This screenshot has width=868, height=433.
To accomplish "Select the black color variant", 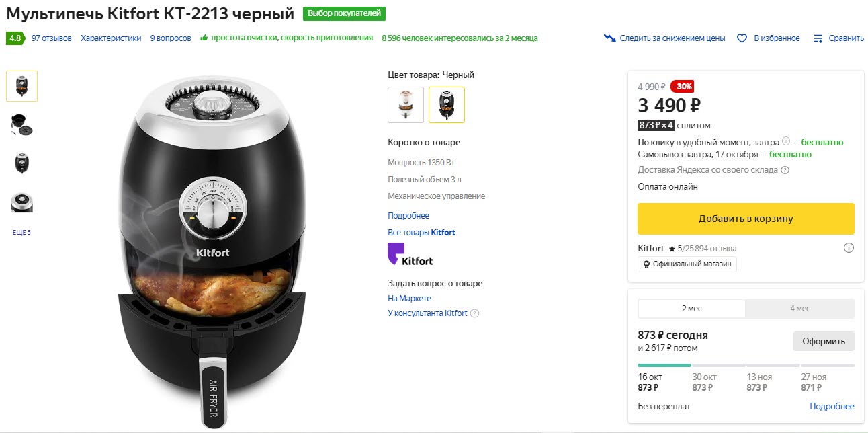I will point(447,105).
